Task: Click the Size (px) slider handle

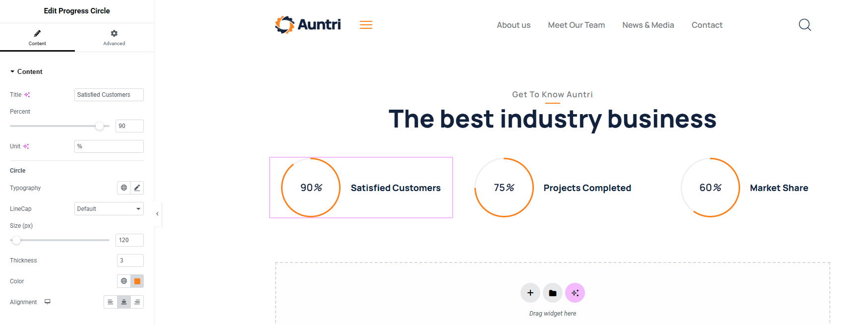Action: pyautogui.click(x=16, y=240)
